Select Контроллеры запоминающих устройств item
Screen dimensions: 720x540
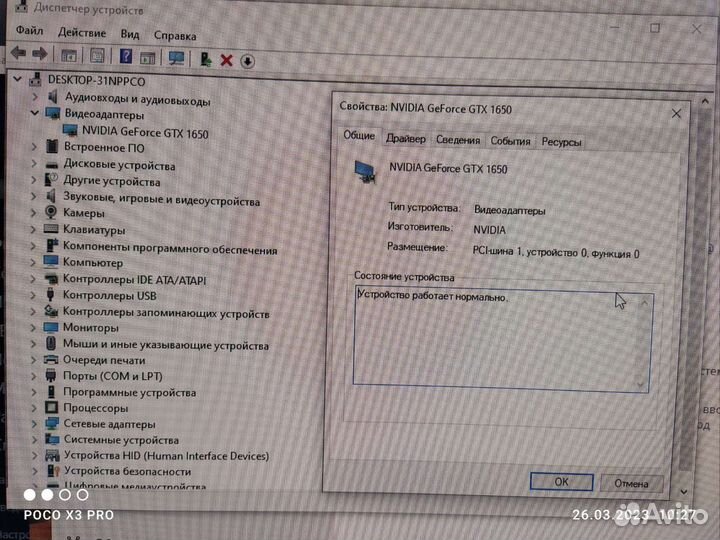coord(166,313)
